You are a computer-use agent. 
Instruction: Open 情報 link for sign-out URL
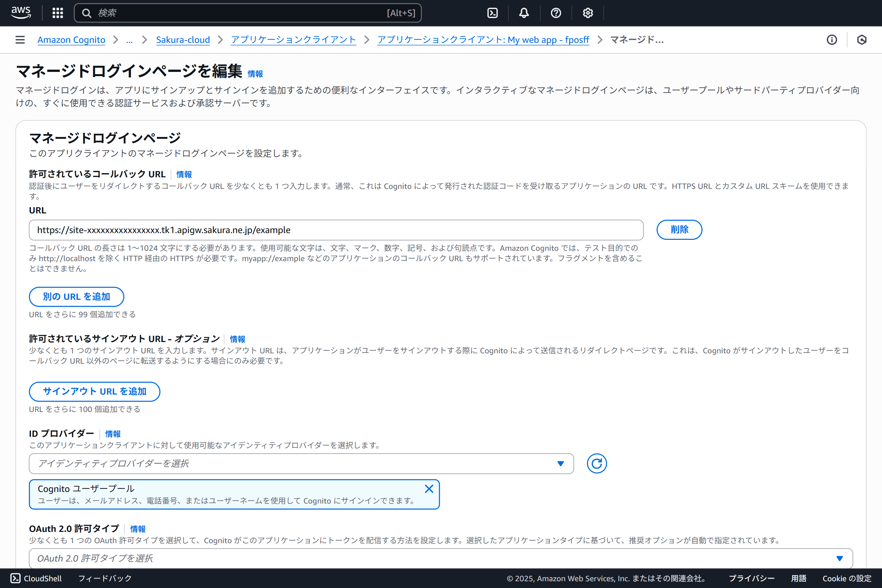237,339
